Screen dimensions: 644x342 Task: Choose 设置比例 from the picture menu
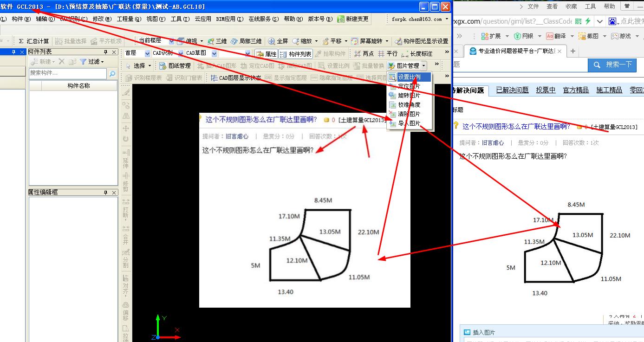[x=409, y=77]
